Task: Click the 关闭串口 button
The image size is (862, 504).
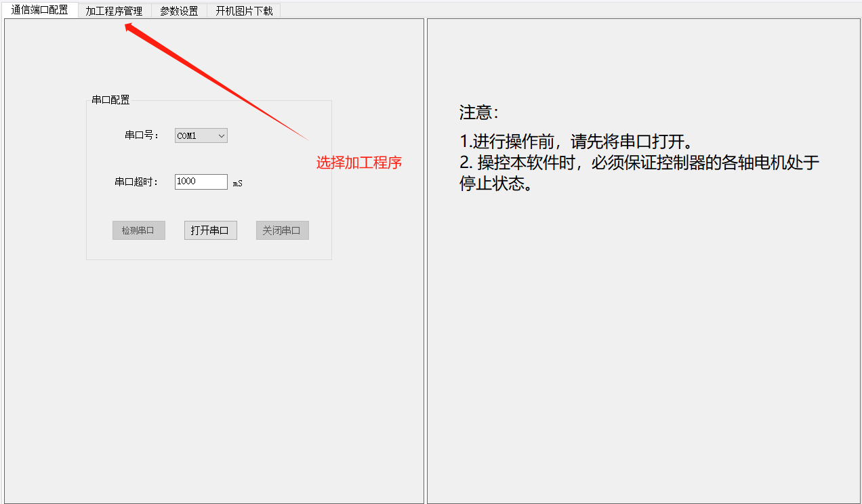Action: (x=282, y=230)
